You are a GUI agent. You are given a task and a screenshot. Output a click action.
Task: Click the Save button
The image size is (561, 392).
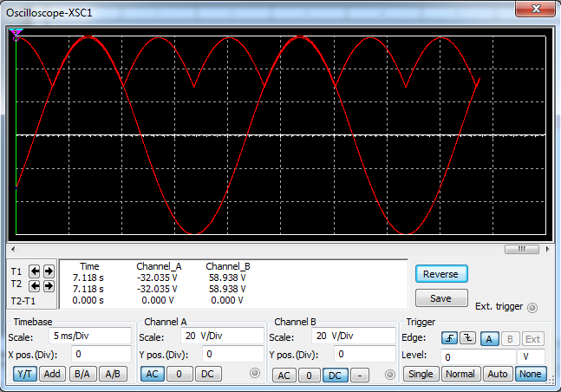tap(441, 298)
